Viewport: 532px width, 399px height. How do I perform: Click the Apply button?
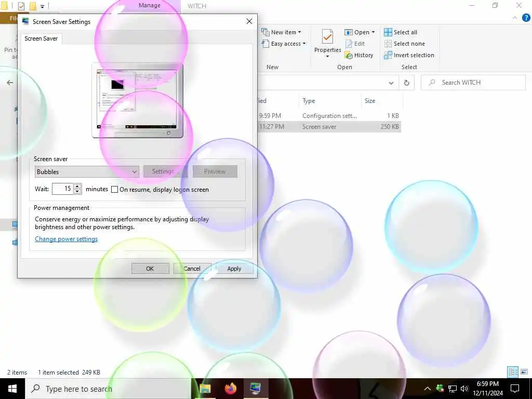pos(234,269)
